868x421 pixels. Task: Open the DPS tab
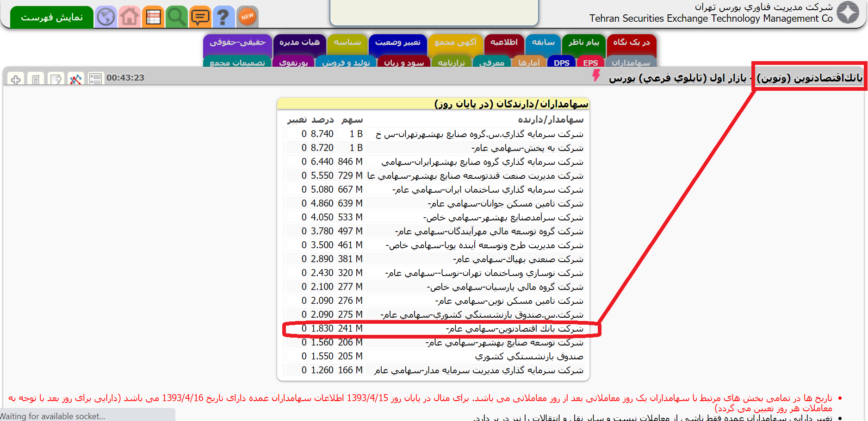[x=562, y=62]
